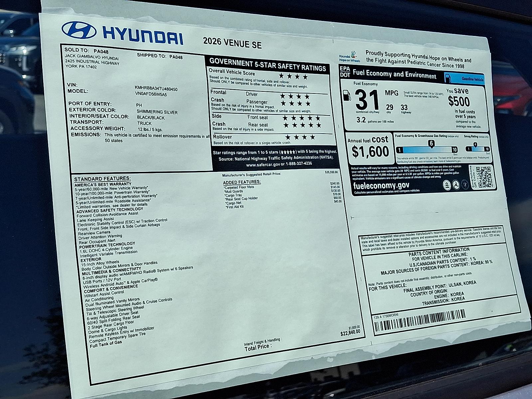Click the Rollover star rating
Image resolution: width=532 pixels, height=399 pixels.
pos(300,137)
